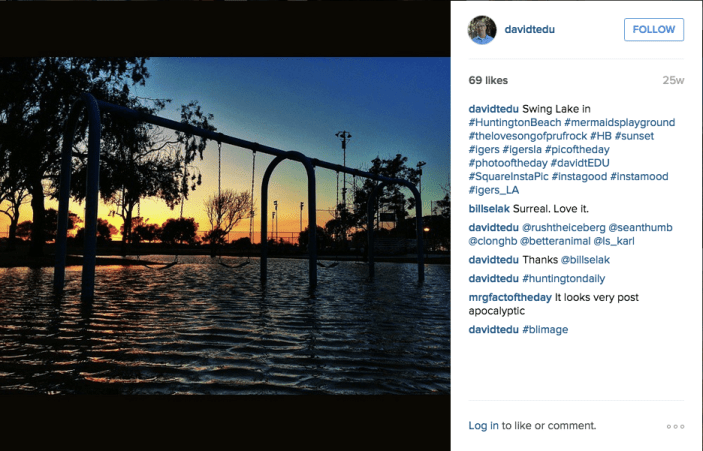View the 69 likes count
703x451 pixels.
[489, 80]
